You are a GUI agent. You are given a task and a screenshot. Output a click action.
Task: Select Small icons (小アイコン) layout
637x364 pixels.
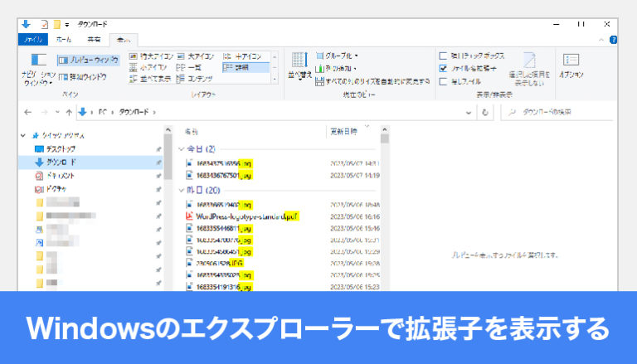pos(148,67)
